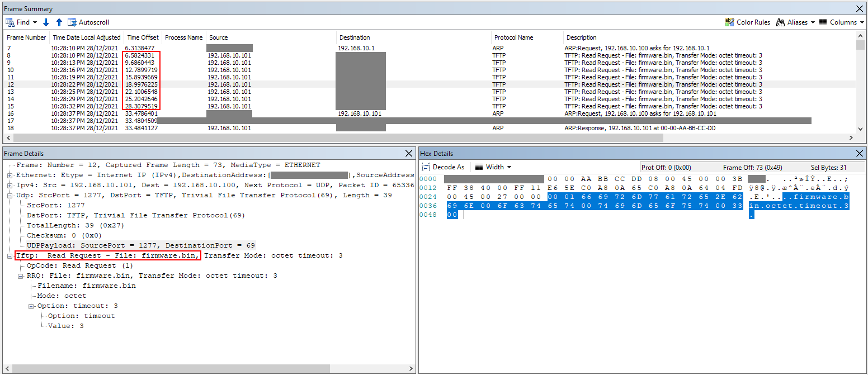Open the dropdown arrow next to Find
This screenshot has width=868, height=375.
tap(35, 22)
